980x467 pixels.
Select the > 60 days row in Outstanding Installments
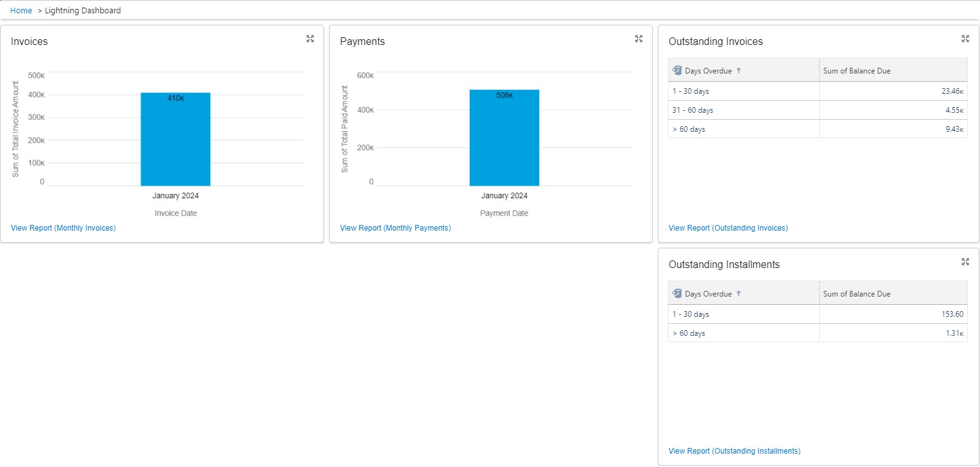pyautogui.click(x=818, y=333)
